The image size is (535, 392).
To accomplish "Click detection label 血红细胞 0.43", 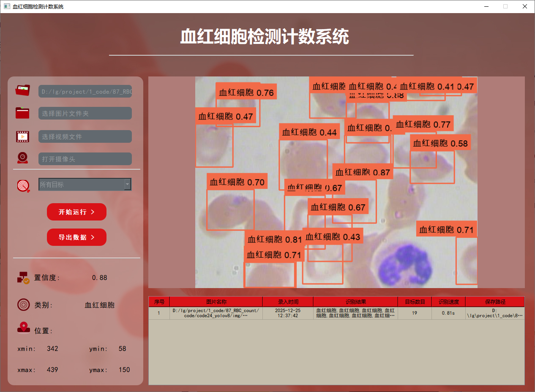I will click(333, 237).
